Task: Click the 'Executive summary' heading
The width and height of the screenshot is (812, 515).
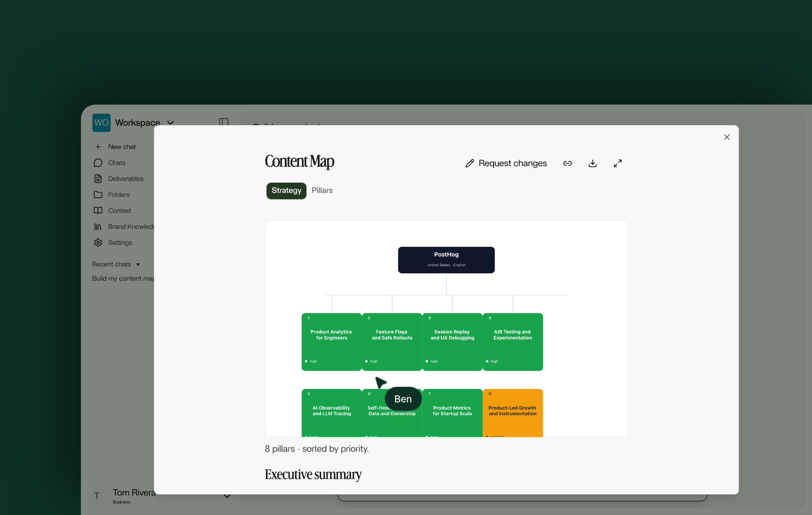Action: click(x=313, y=475)
